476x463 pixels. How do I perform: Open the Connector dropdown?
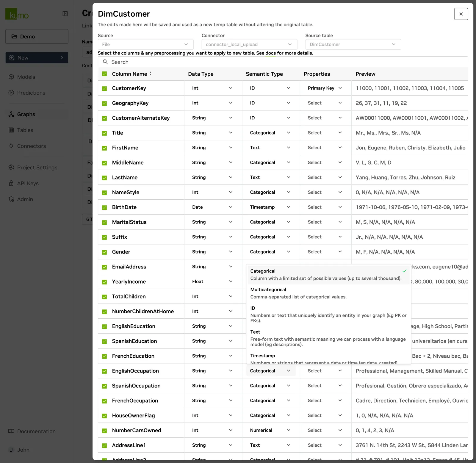[x=249, y=44]
